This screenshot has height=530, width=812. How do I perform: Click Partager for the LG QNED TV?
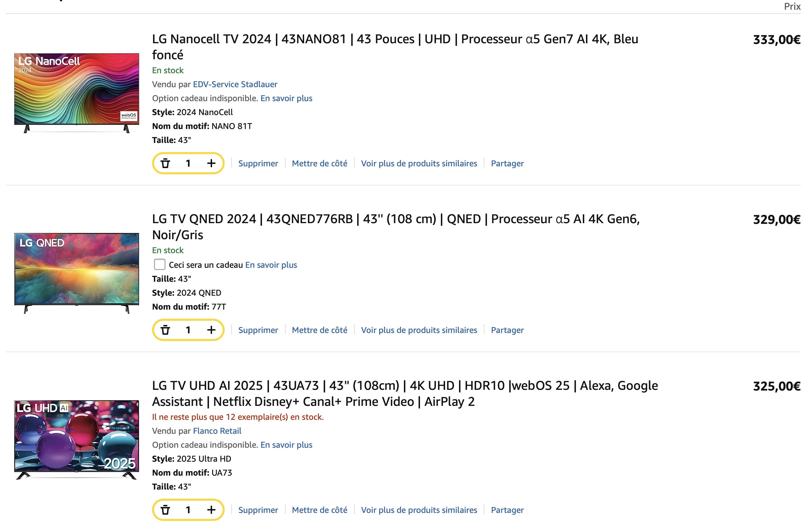point(507,330)
